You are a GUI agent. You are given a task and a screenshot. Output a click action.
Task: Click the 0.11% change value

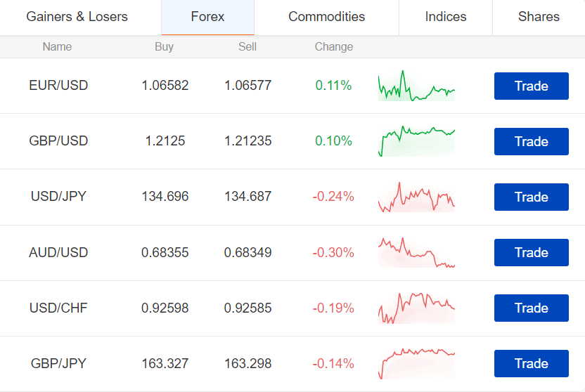(x=333, y=85)
